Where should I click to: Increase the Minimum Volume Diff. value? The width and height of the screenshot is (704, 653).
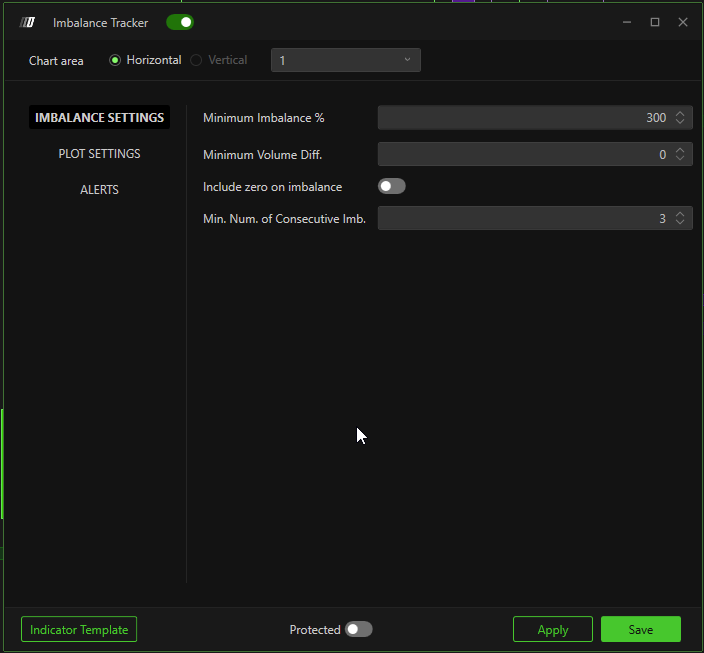point(680,150)
